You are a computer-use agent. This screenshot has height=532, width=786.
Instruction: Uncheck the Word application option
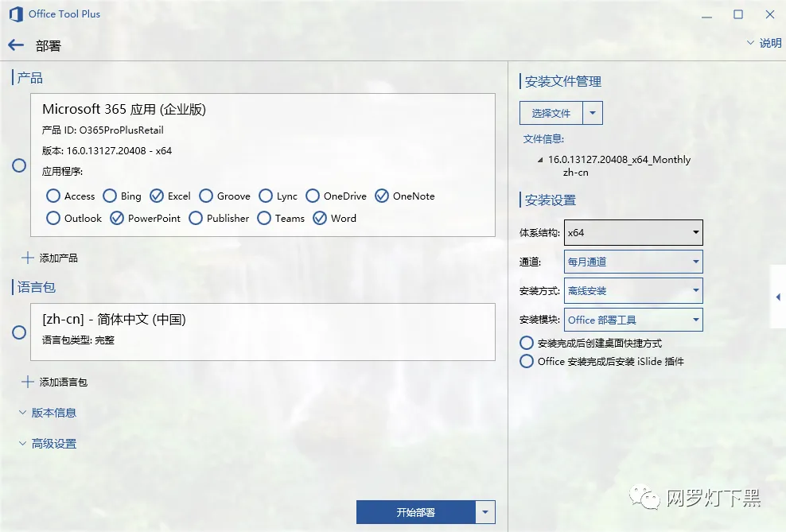319,219
